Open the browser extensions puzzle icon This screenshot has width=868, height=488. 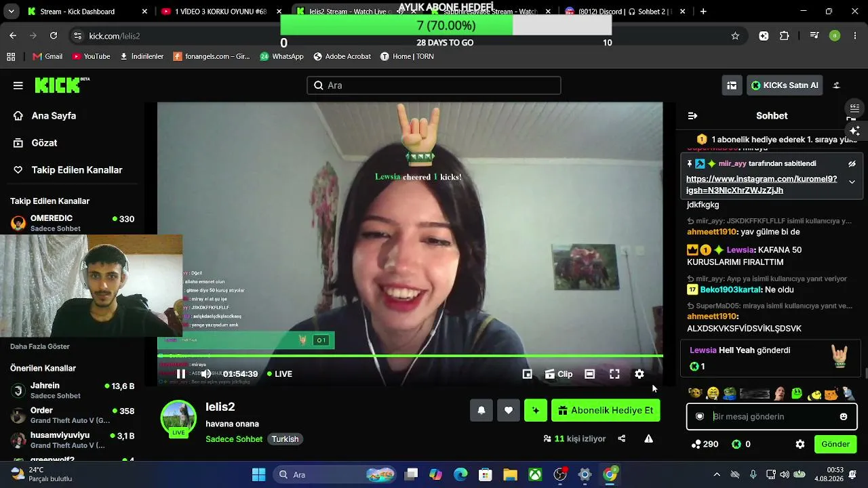coord(785,36)
